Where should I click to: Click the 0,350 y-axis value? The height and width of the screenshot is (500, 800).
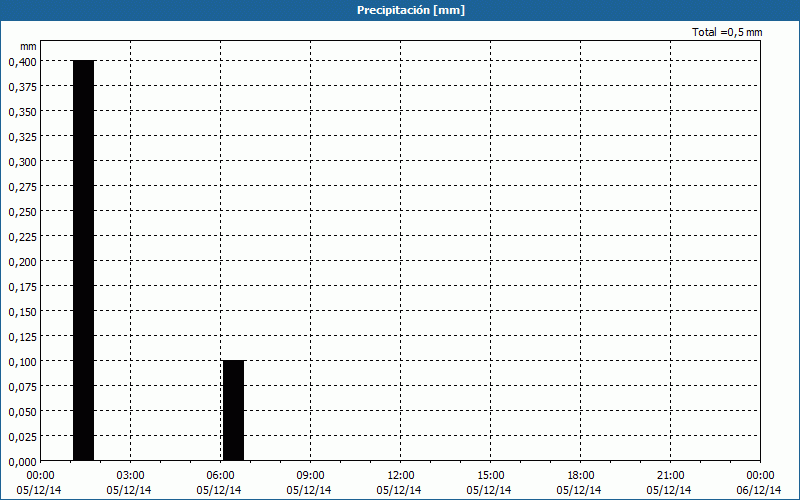[22, 112]
